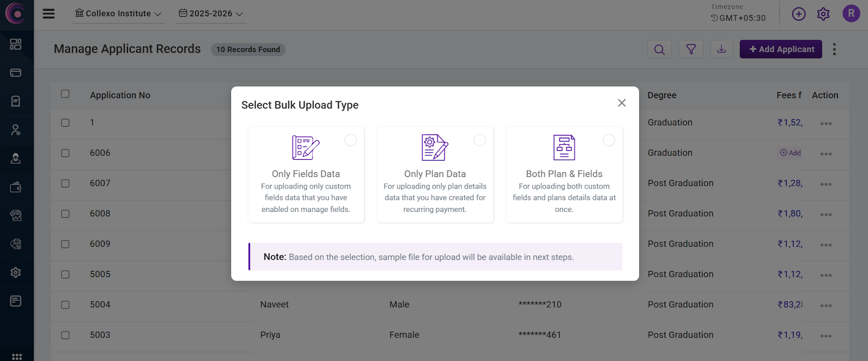Open the wallet icon in the sidebar
This screenshot has width=868, height=361.
[16, 187]
